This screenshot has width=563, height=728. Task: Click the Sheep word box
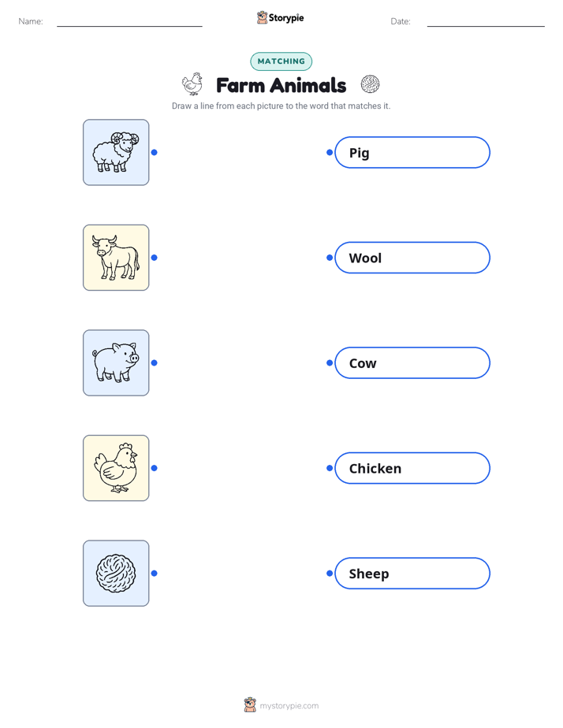tap(412, 574)
